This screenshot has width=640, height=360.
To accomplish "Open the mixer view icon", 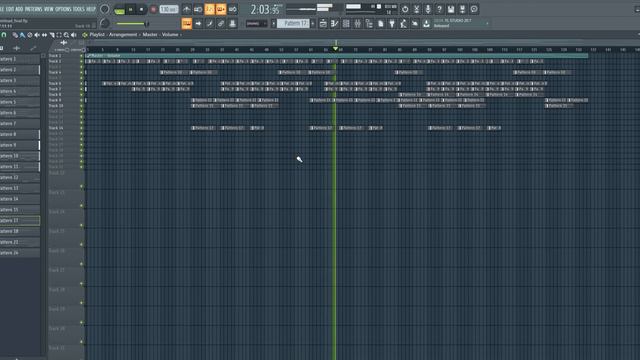I will point(358,24).
